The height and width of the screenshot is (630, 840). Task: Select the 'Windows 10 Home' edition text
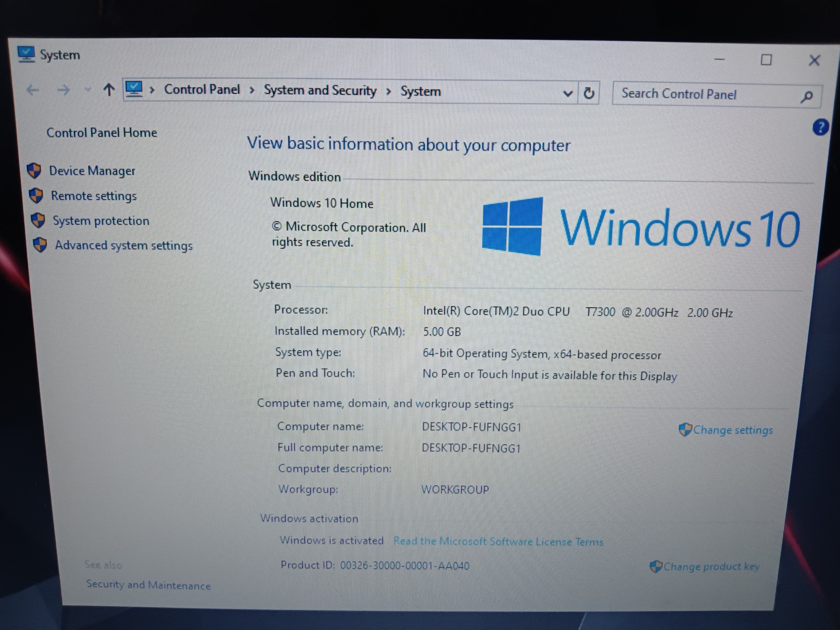point(322,203)
